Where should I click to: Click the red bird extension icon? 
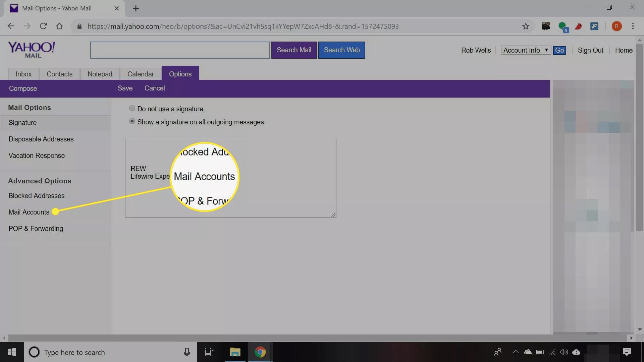(578, 26)
